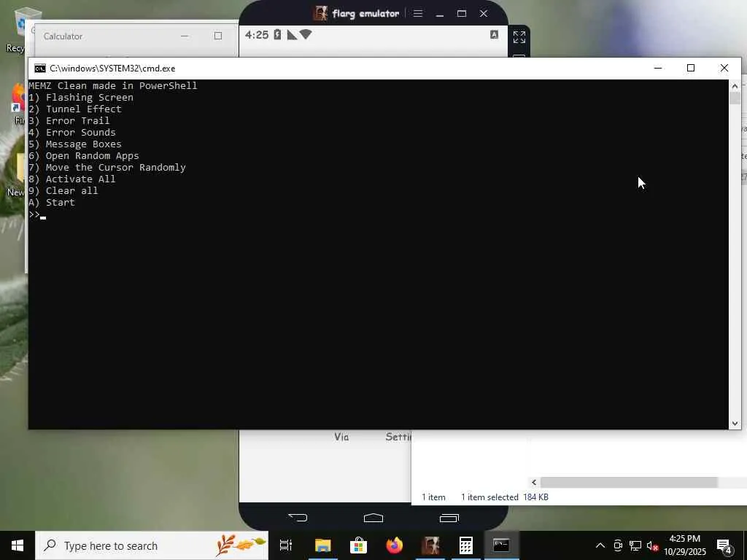Click the "6) Open Random Apps" line

84,156
